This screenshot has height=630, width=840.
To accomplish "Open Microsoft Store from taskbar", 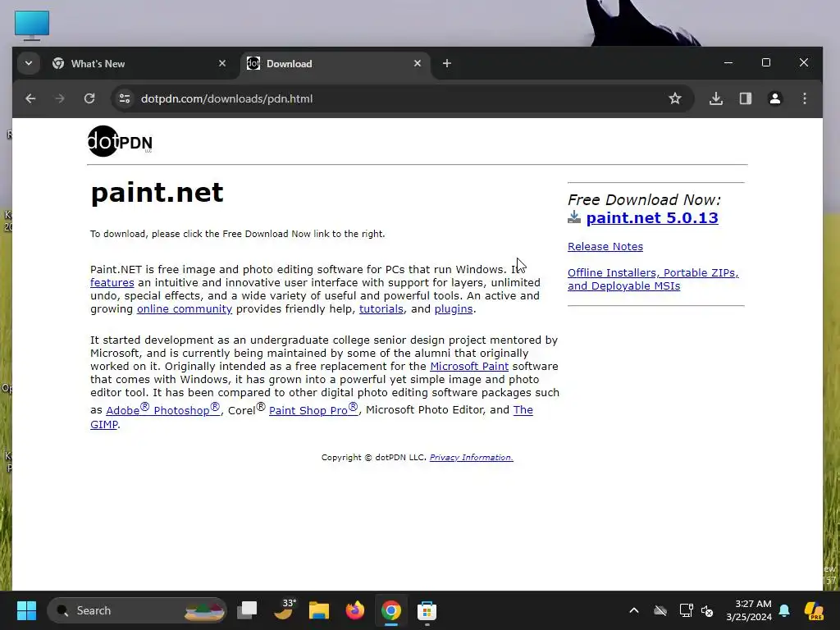I will (427, 610).
